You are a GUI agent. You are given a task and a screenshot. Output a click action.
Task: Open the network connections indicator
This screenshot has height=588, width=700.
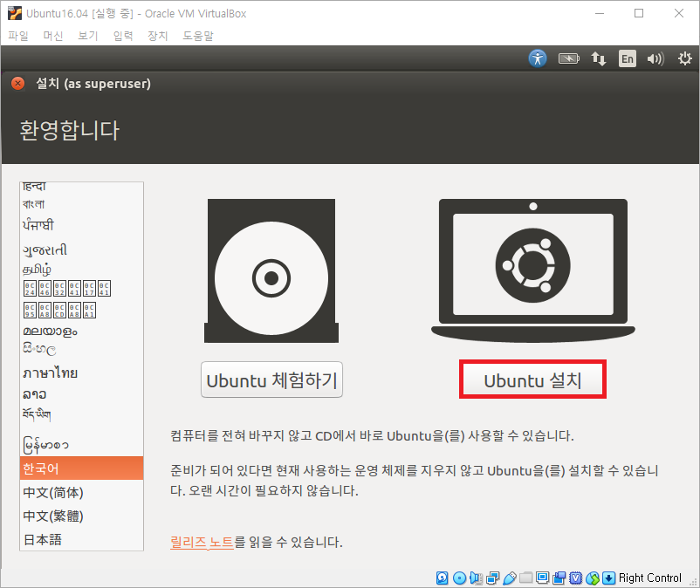pyautogui.click(x=598, y=58)
